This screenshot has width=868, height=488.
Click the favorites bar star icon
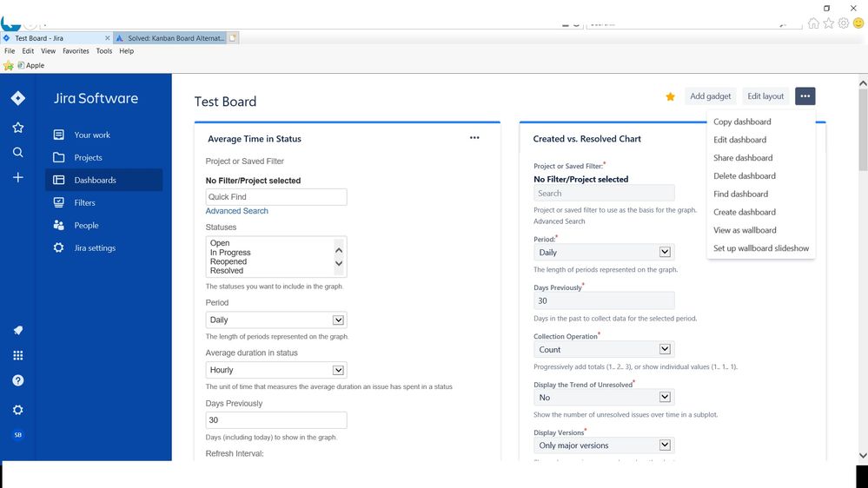9,66
